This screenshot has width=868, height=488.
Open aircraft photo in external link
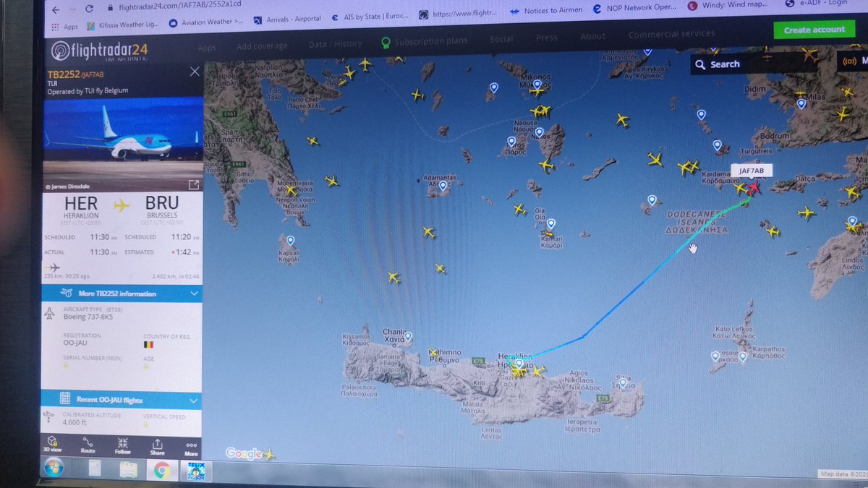[x=194, y=185]
